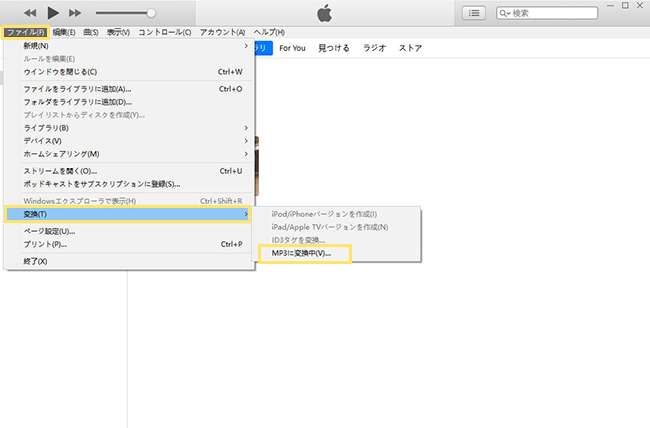This screenshot has width=650, height=428.
Task: Open the 曲(S) menu
Action: [91, 32]
